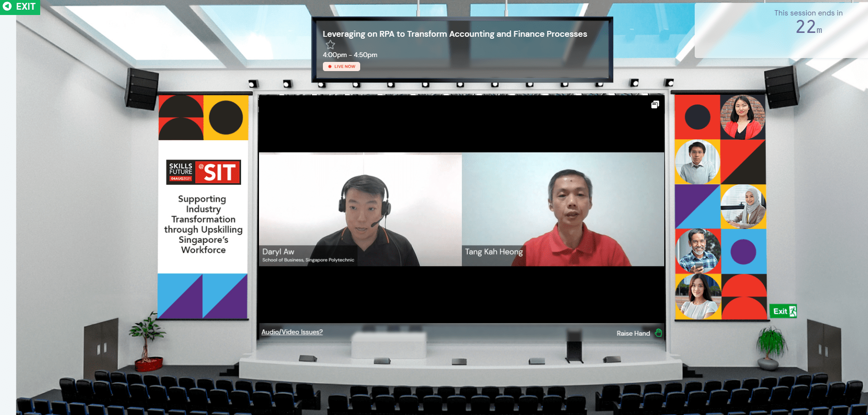This screenshot has width=868, height=415.
Task: Click the green raise hand icon
Action: [658, 333]
